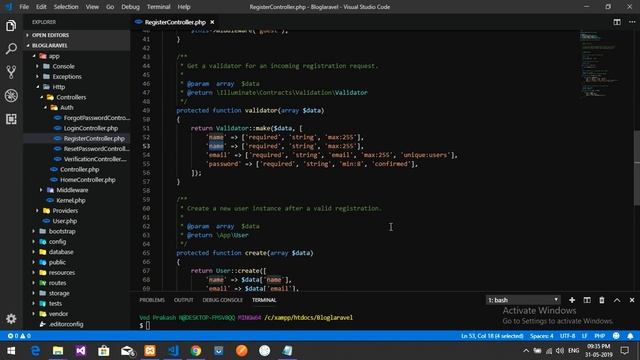640x360 pixels.
Task: Switch to the Problems panel tab
Action: point(152,300)
